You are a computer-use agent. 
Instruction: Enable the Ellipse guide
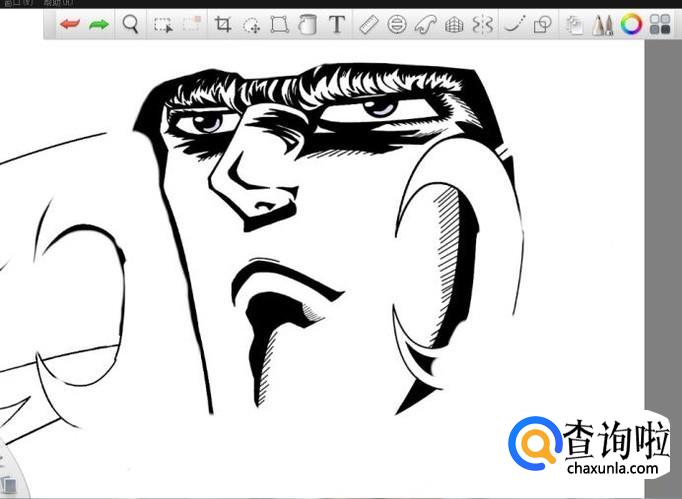[397, 24]
